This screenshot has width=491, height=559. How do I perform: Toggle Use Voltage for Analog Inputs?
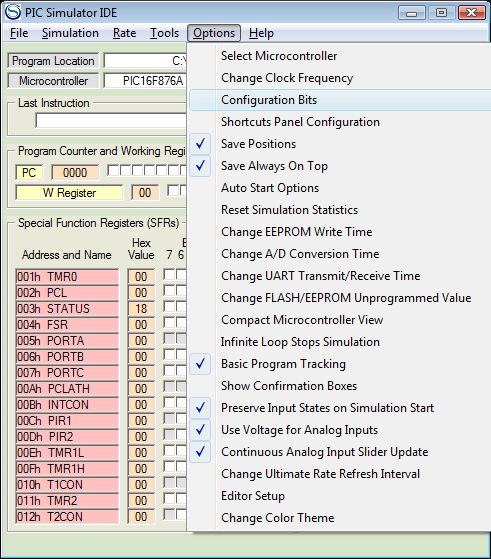pos(340,430)
